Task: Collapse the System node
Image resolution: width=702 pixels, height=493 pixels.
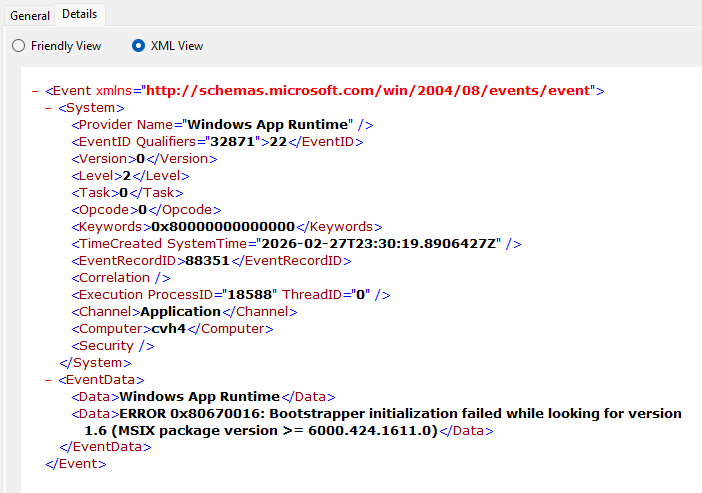Action: tap(48, 108)
